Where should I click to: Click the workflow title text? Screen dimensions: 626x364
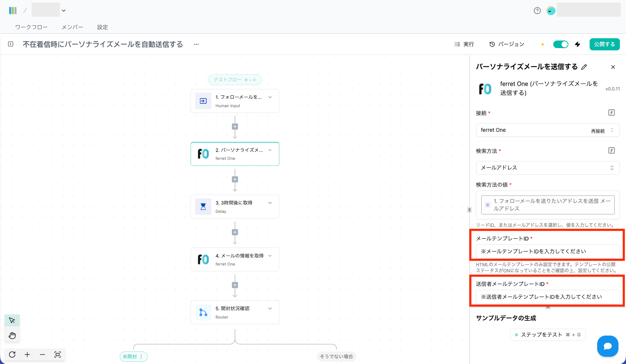(x=103, y=44)
